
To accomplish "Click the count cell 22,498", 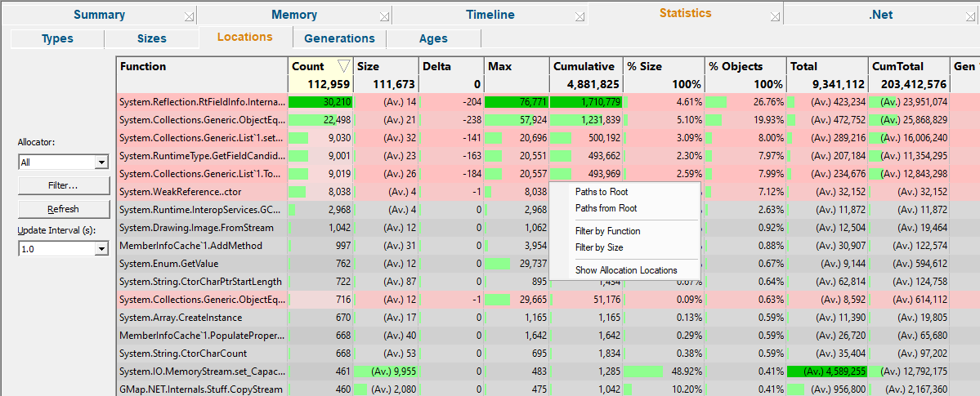I will tap(320, 119).
